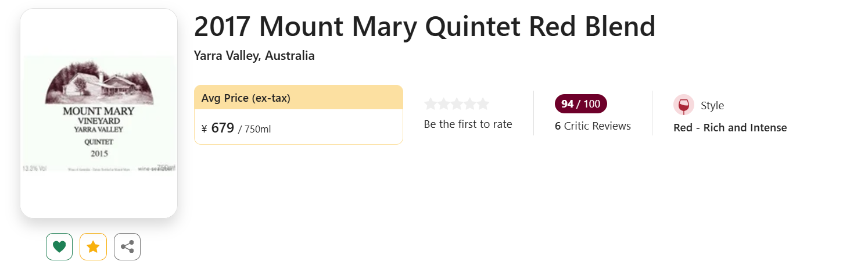Viewport: 868px width, 272px height.
Task: Click the Yarra Valley, Australia link
Action: pyautogui.click(x=254, y=56)
